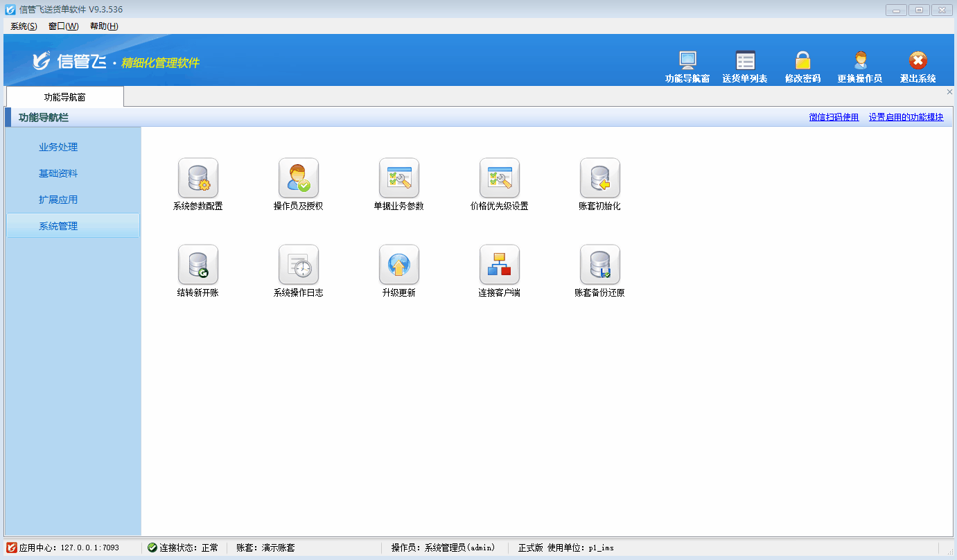Click the 结转新开账 icon
This screenshot has height=560, width=957.
(198, 265)
